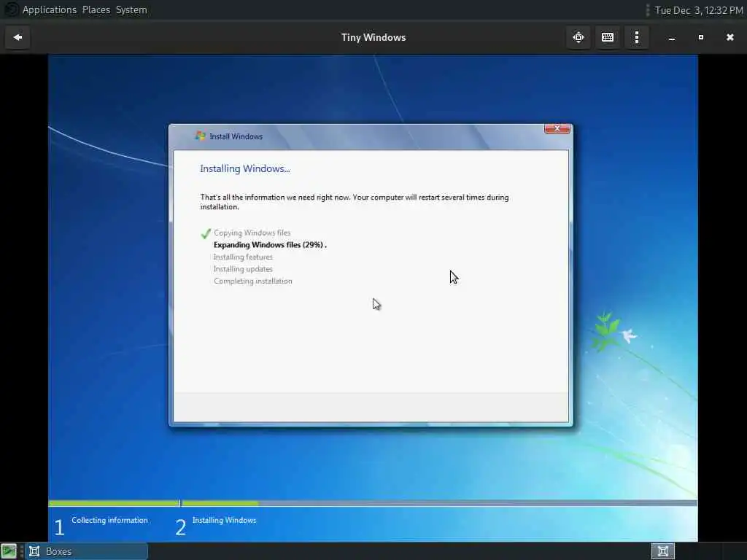
Task: Toggle fullscreen view in Boxes header
Action: point(578,37)
